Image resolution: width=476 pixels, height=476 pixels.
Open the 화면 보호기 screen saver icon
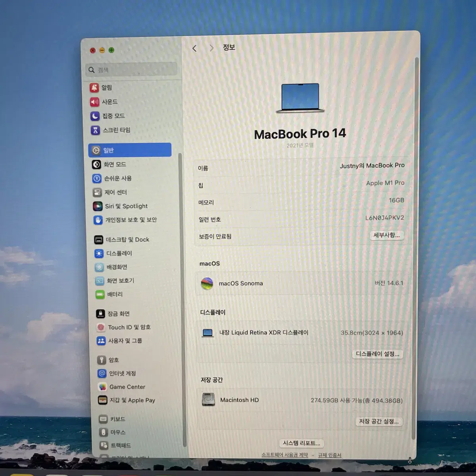tap(100, 281)
